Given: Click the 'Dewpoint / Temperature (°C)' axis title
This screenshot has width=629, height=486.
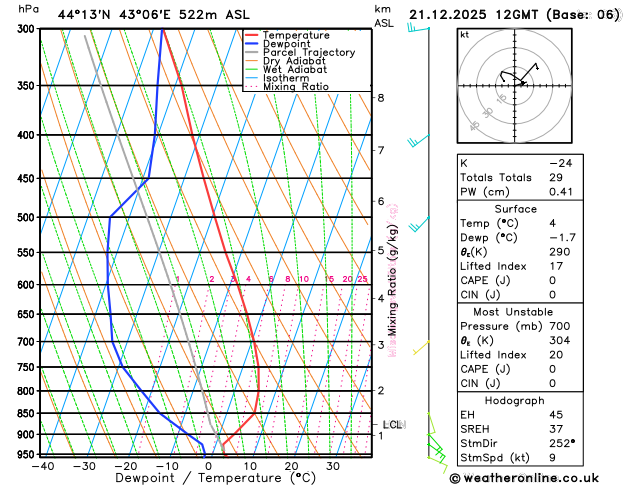Looking at the screenshot, I should (x=215, y=478).
